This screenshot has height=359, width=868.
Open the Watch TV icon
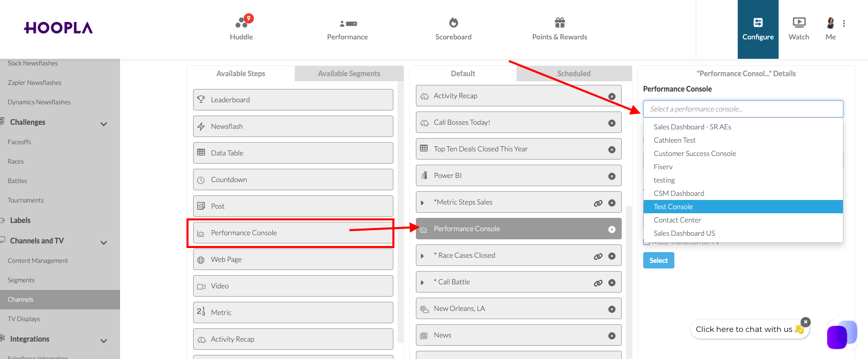point(799,23)
